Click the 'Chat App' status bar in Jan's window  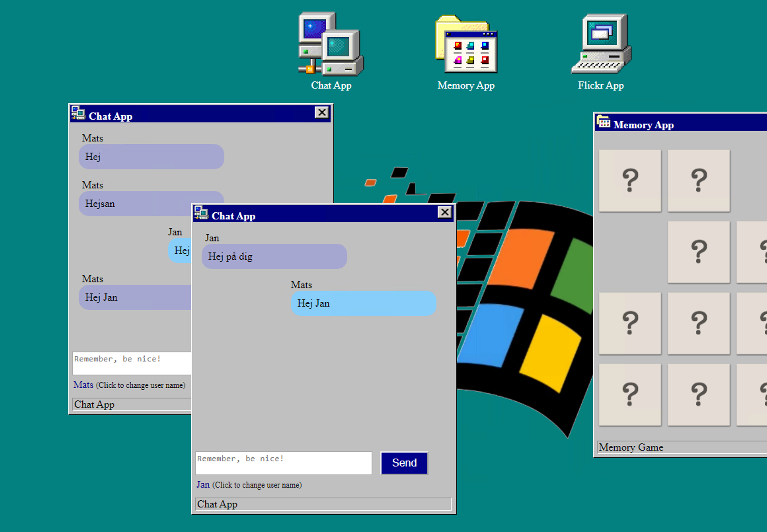point(323,504)
